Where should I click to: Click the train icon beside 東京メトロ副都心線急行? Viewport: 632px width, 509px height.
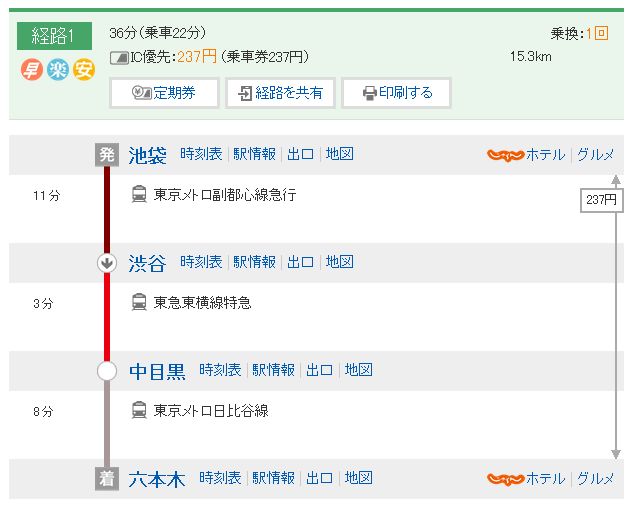(139, 195)
